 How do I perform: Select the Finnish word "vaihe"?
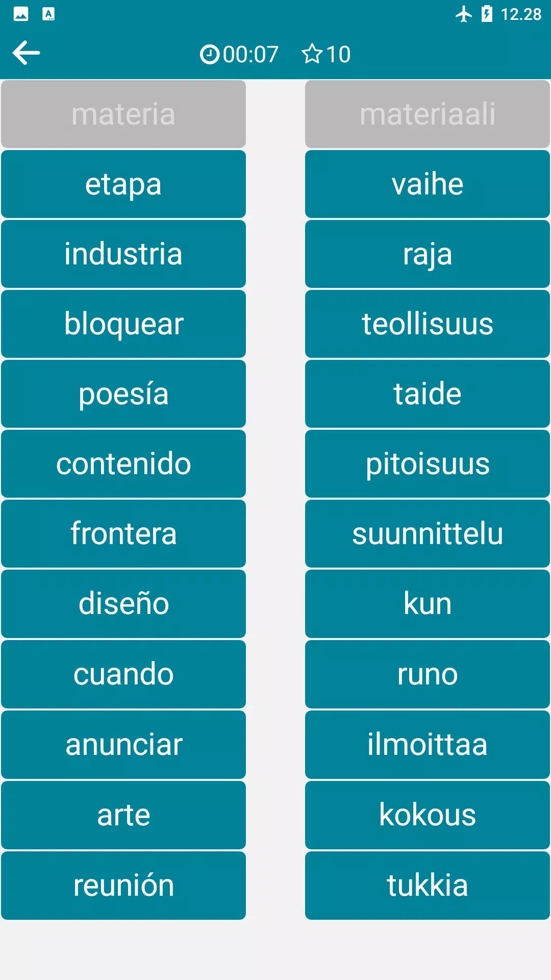428,184
